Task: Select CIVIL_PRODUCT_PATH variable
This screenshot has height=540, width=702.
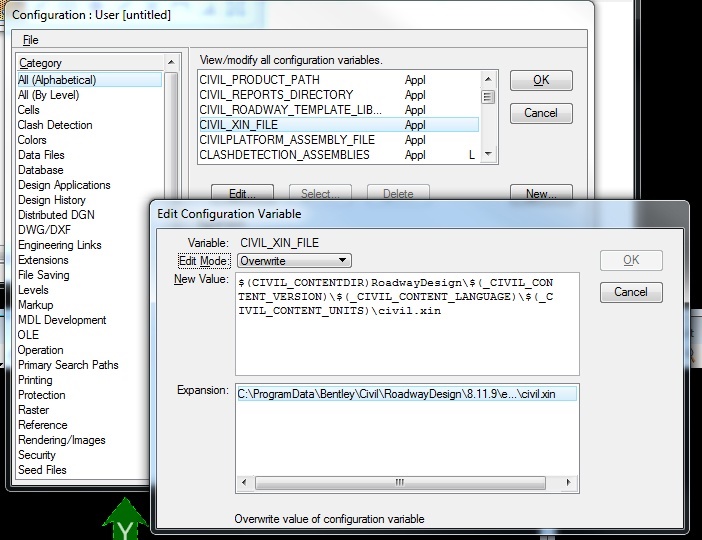Action: tap(338, 80)
